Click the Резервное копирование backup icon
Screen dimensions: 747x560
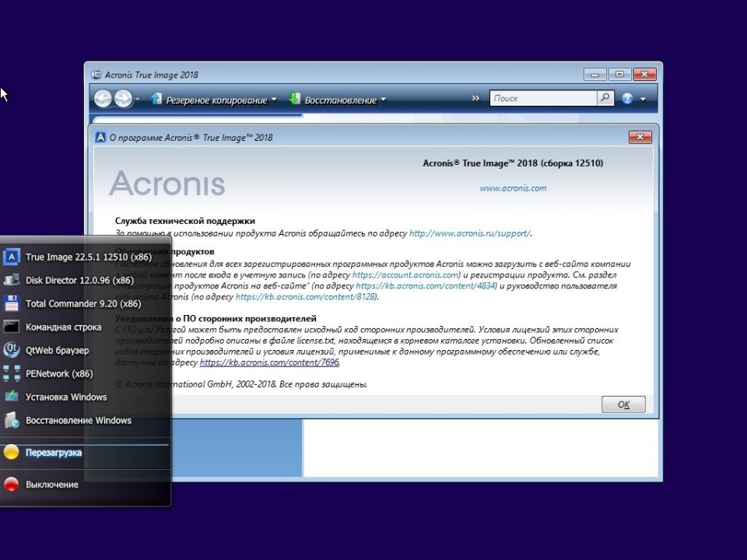pos(156,99)
